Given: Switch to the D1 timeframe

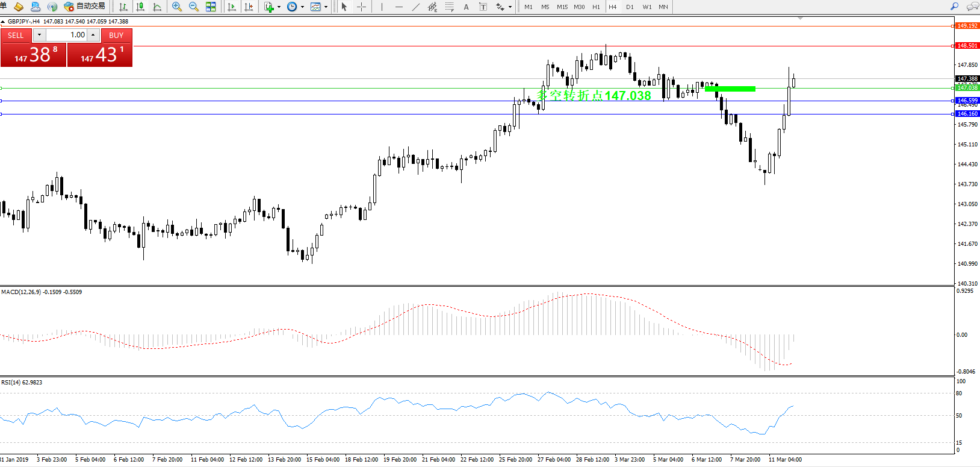Looking at the screenshot, I should [x=630, y=7].
